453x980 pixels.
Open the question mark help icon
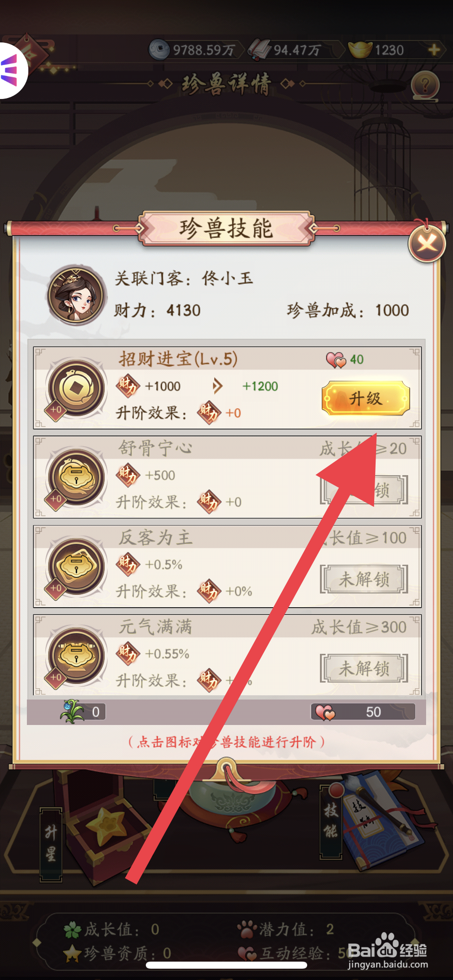[425, 86]
